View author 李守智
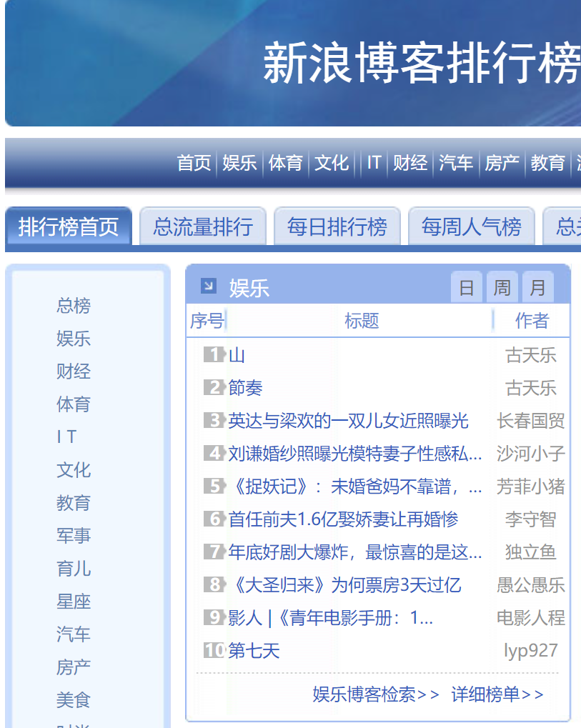Image resolution: width=581 pixels, height=728 pixels. pos(531,519)
